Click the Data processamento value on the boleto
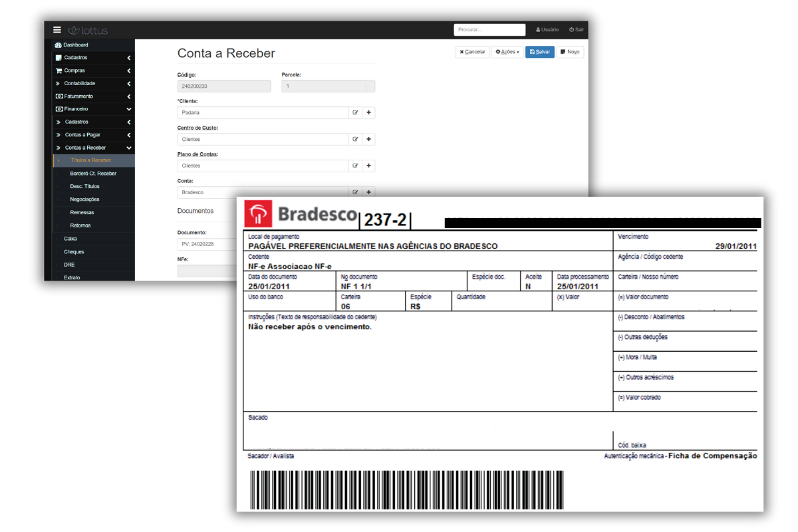 [579, 287]
